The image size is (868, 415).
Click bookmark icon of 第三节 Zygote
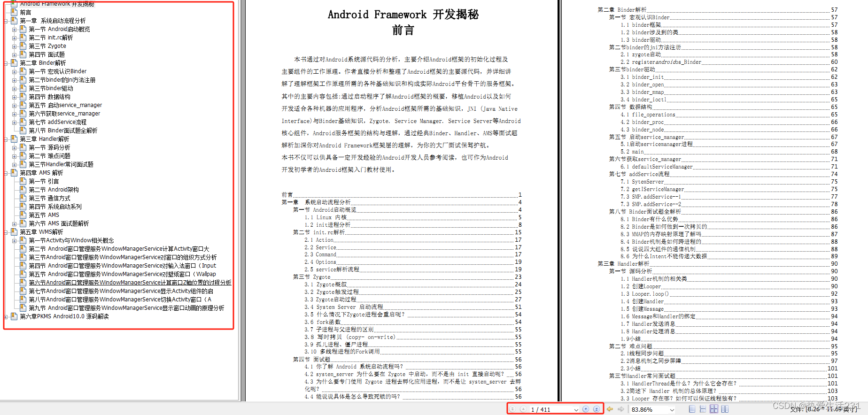[x=23, y=46]
